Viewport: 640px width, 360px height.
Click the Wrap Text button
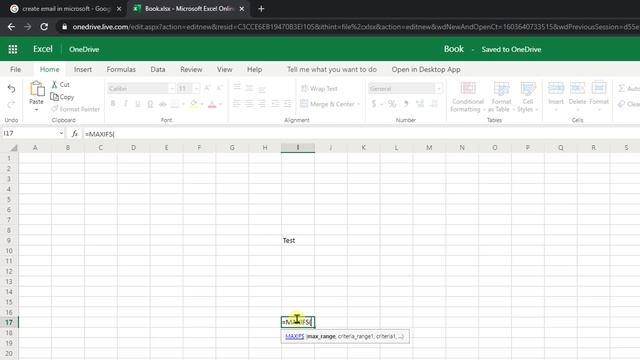(x=319, y=89)
